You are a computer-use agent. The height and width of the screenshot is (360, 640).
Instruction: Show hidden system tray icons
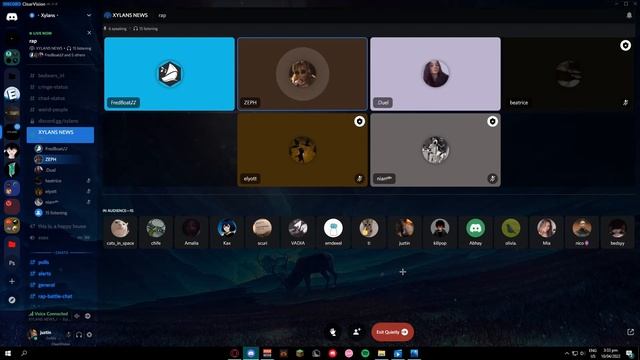coord(567,353)
